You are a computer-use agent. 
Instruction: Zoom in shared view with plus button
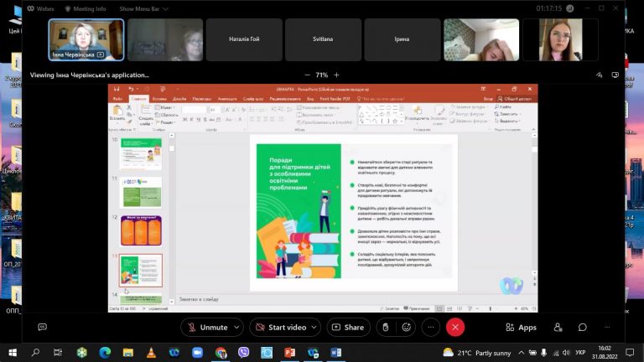coord(336,75)
